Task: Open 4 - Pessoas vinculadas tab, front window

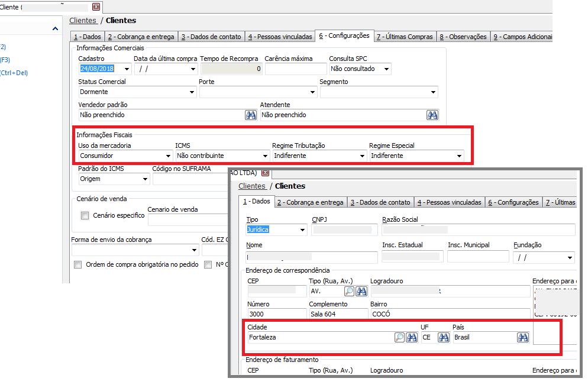Action: [x=449, y=202]
